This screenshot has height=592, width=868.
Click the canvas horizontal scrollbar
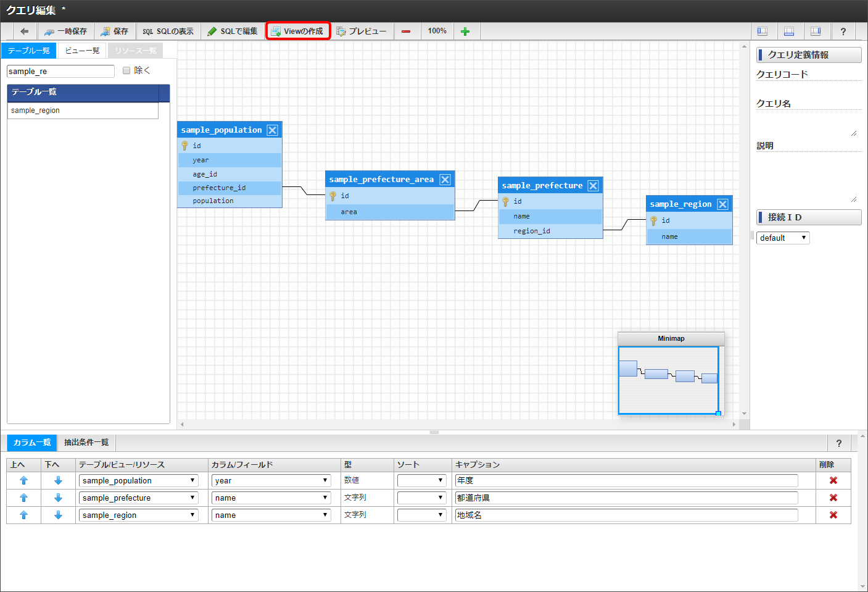pyautogui.click(x=458, y=424)
